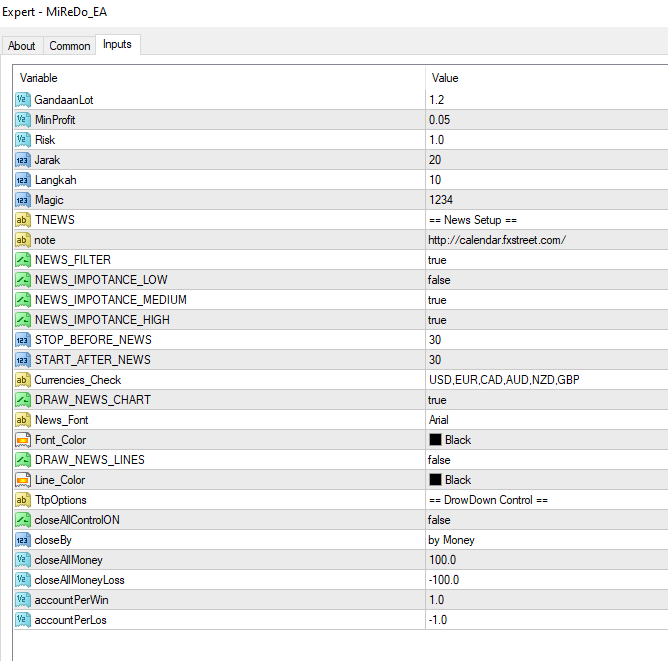Switch to the Common tab
This screenshot has width=668, height=661.
click(x=70, y=46)
